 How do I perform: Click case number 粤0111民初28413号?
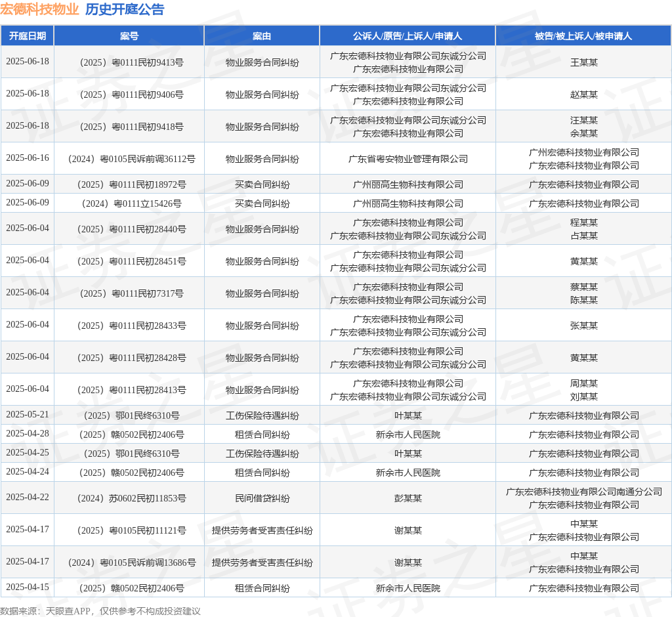tap(131, 390)
